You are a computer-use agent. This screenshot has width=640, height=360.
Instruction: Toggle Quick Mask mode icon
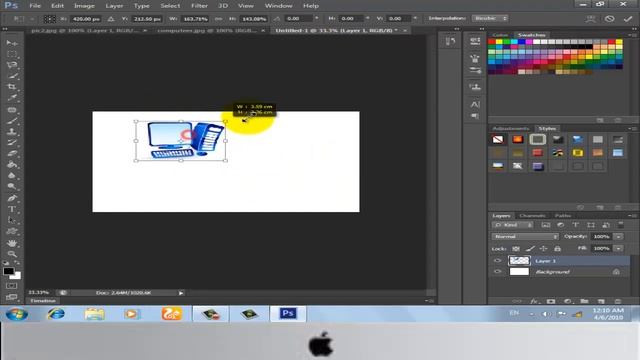tap(11, 286)
